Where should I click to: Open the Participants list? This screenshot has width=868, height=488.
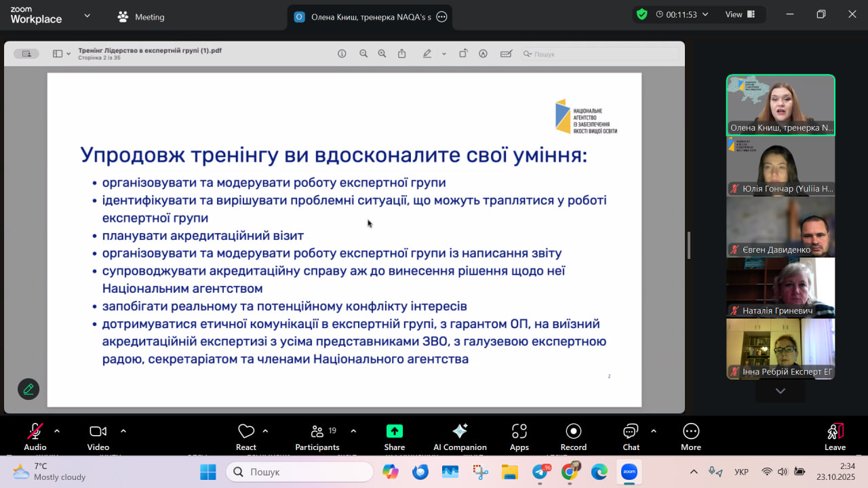317,436
